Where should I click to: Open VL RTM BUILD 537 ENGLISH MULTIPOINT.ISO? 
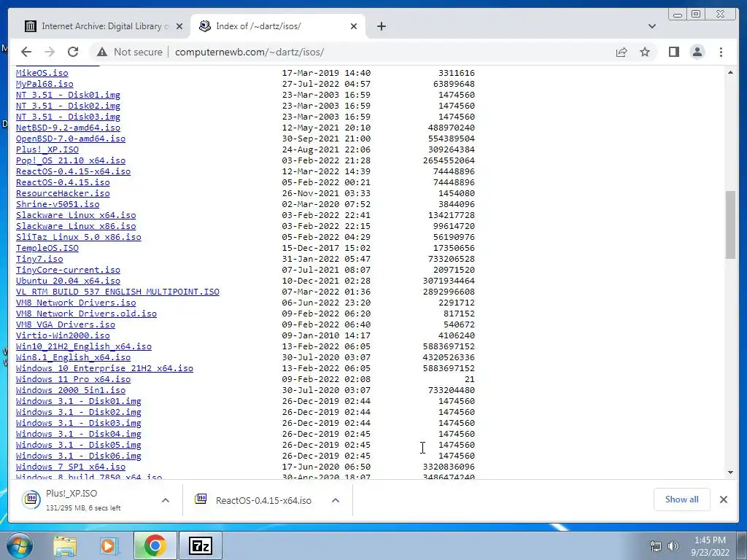pos(117,292)
